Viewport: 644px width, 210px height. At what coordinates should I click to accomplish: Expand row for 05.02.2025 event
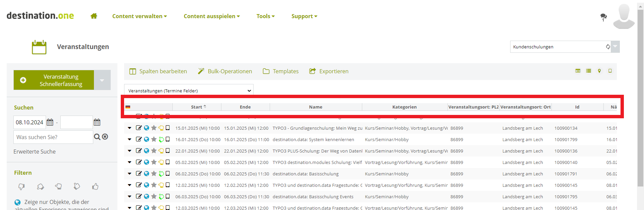129,162
